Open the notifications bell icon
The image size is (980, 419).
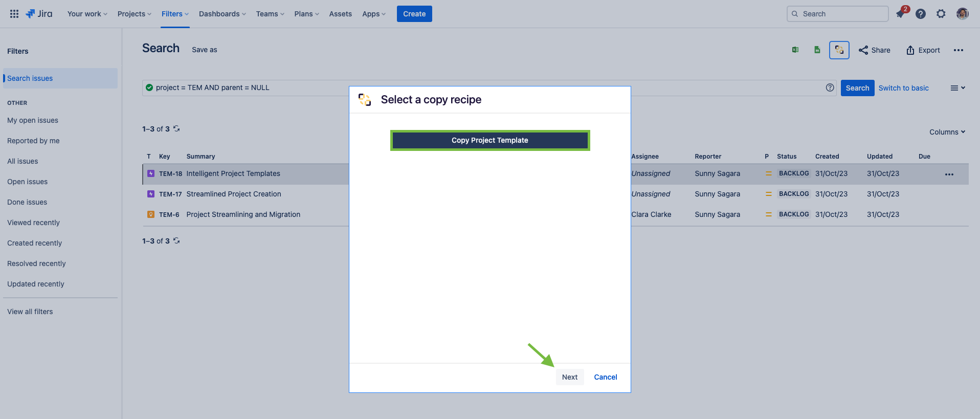point(900,14)
